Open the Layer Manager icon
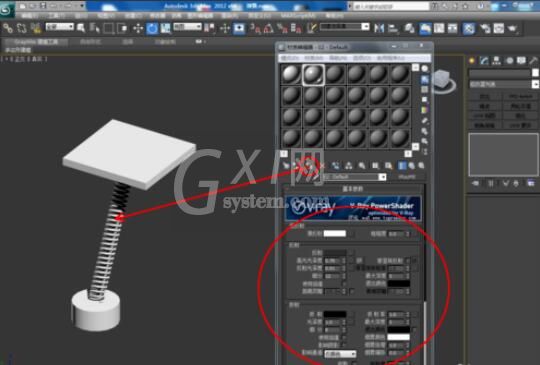540x365 pixels. pyautogui.click(x=409, y=28)
